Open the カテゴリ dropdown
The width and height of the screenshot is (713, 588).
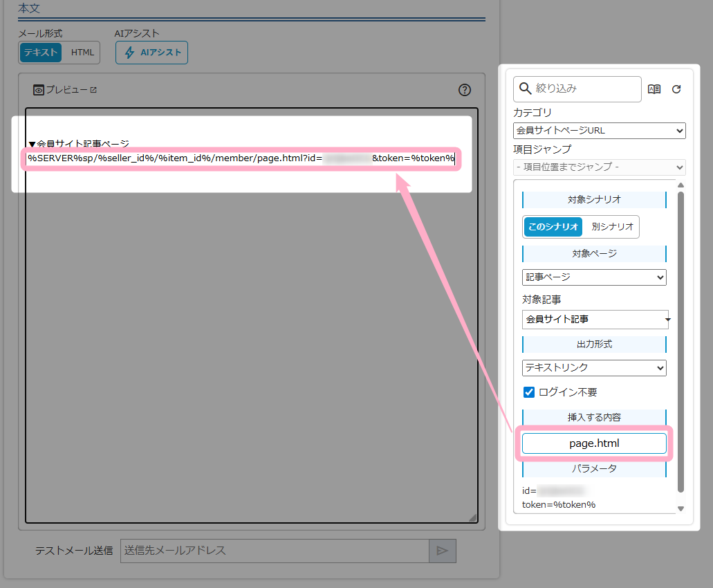click(x=599, y=130)
